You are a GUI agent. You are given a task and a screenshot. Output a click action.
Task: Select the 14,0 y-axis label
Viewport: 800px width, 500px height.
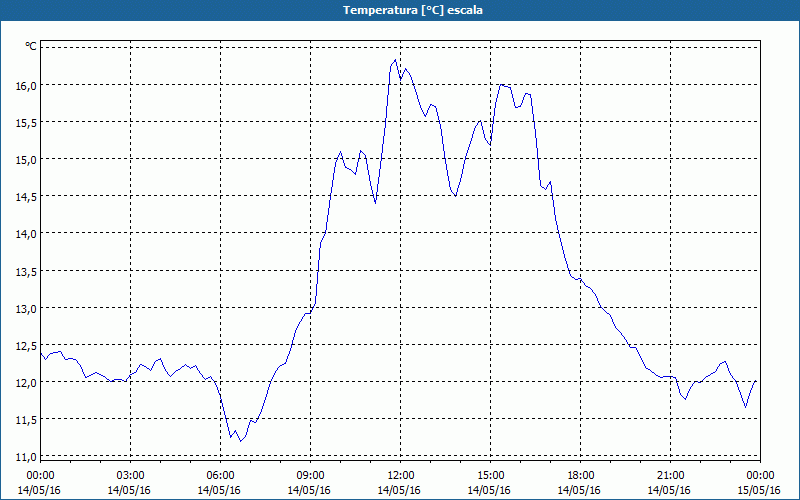coord(27,234)
